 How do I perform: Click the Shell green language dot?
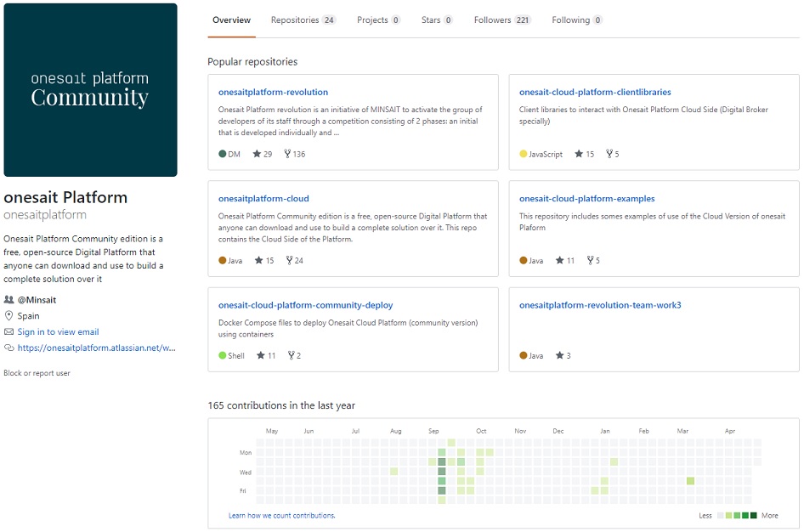click(x=223, y=355)
